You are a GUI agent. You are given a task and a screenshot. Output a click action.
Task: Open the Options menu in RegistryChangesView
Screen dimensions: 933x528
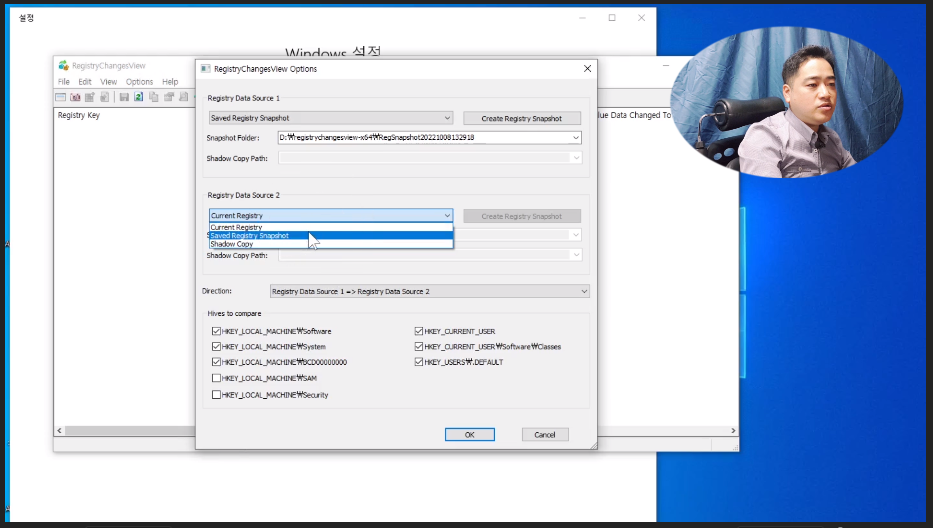tap(139, 82)
